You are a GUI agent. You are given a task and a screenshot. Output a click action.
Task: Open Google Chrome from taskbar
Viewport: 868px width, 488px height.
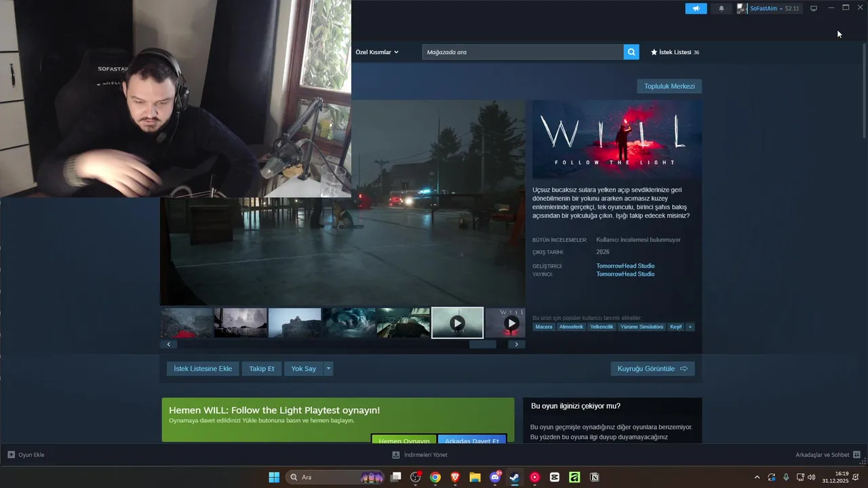[435, 477]
